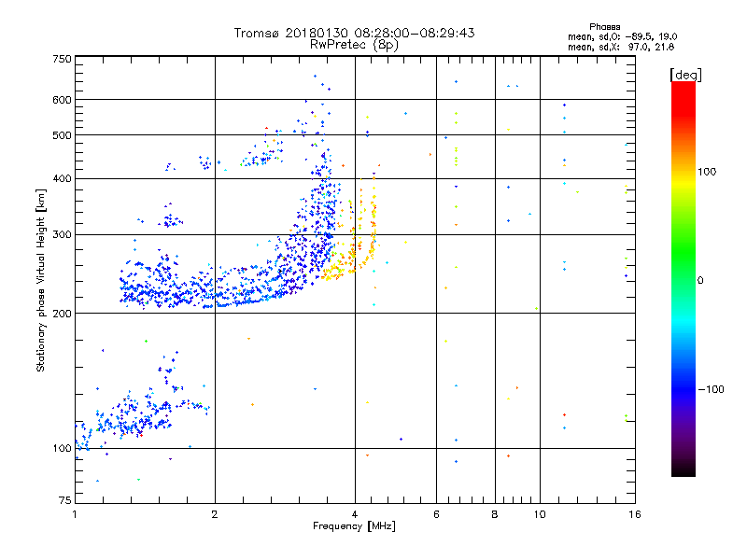Click the 'Phases' header at top right
Image resolution: width=747 pixels, height=560 pixels.
[604, 27]
